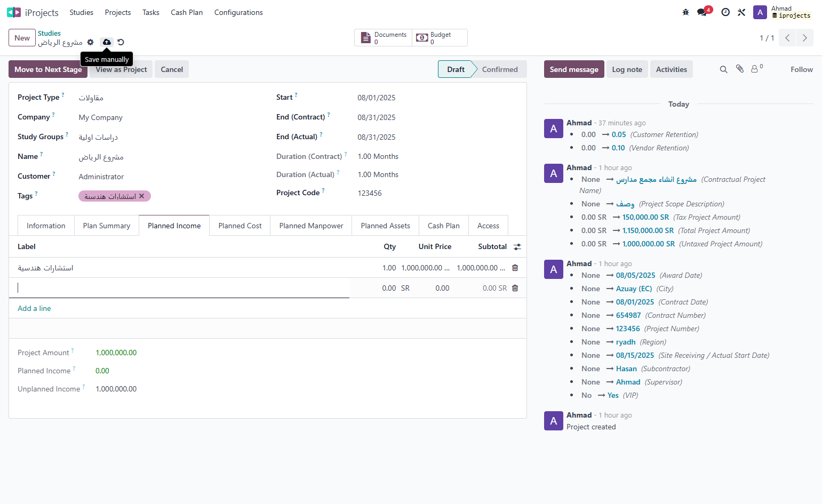This screenshot has width=822, height=504.
Task: Open the Start date picker field
Action: [x=437, y=98]
